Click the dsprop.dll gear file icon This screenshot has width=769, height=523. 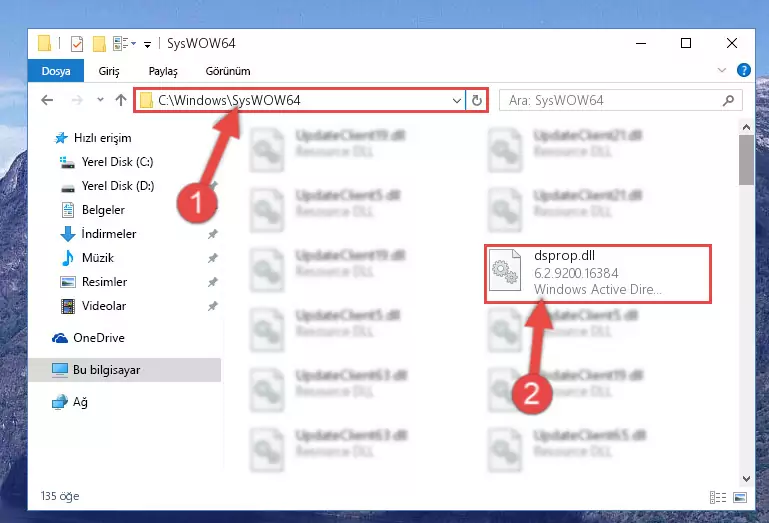[x=505, y=270]
